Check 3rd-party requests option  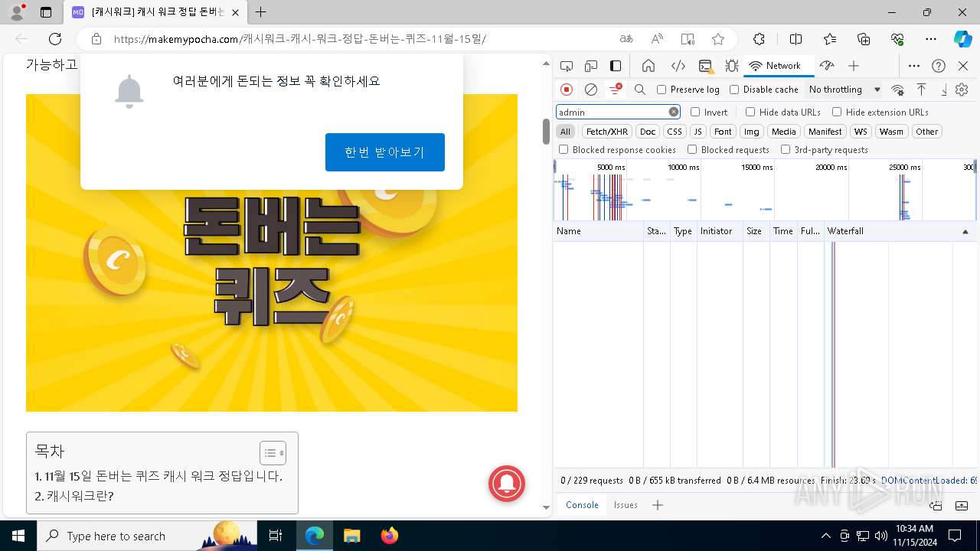786,150
